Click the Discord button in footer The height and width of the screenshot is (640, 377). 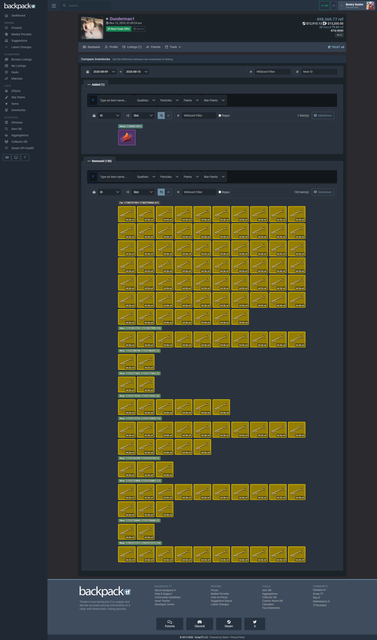[200, 624]
